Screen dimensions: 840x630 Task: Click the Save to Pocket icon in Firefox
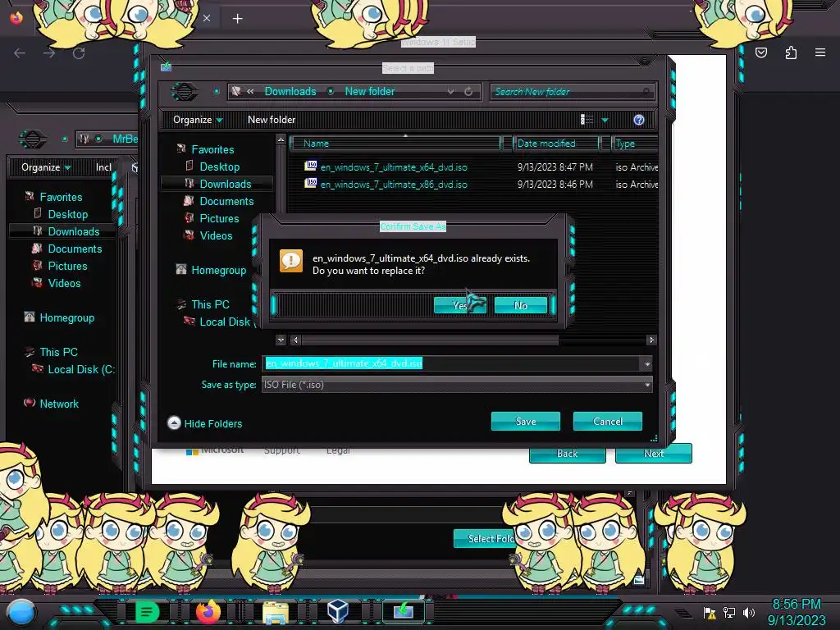(x=761, y=52)
